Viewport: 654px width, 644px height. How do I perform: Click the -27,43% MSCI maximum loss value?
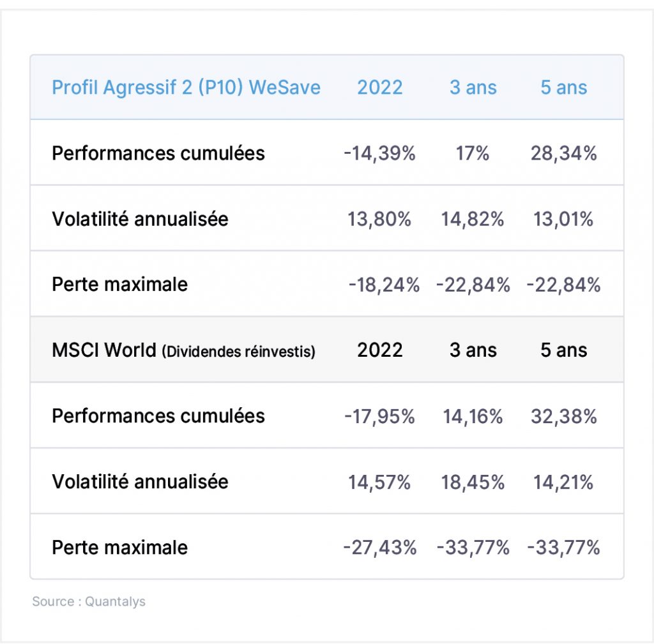pos(379,548)
